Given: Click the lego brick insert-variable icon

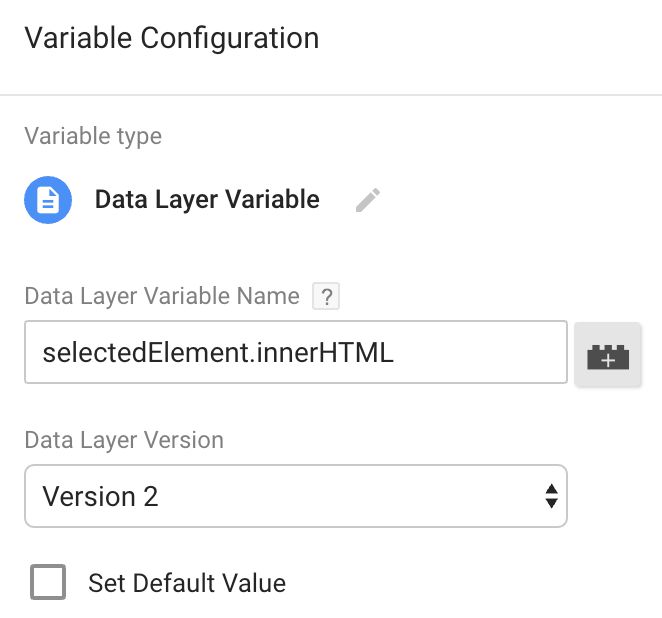Looking at the screenshot, I should pos(608,357).
